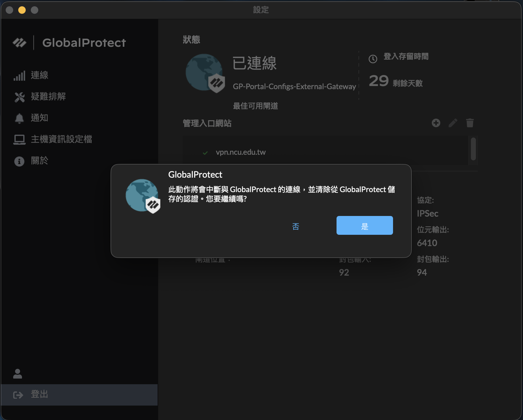Open the 通知 notifications tab

point(40,118)
